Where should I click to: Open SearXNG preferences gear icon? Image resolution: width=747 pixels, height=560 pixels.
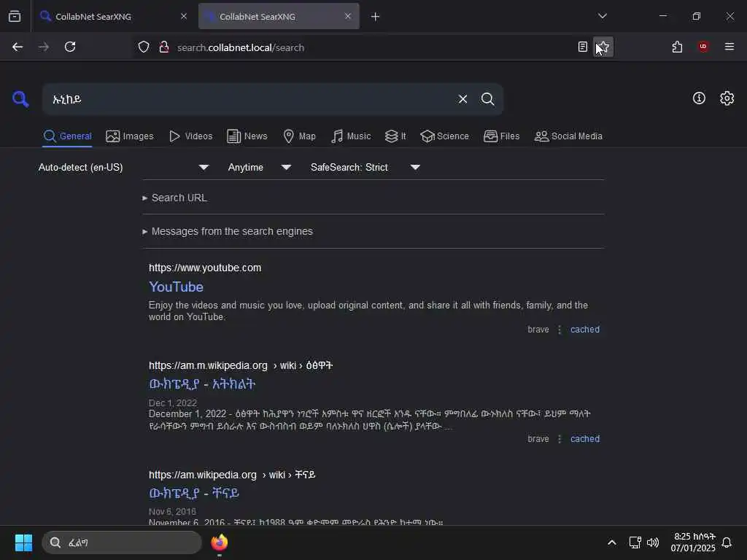point(727,98)
